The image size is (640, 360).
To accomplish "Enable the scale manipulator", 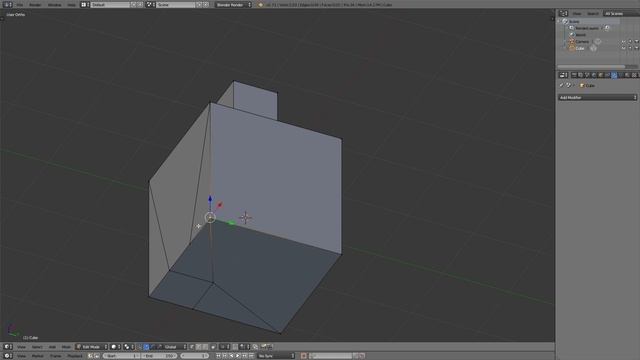I will 159,347.
